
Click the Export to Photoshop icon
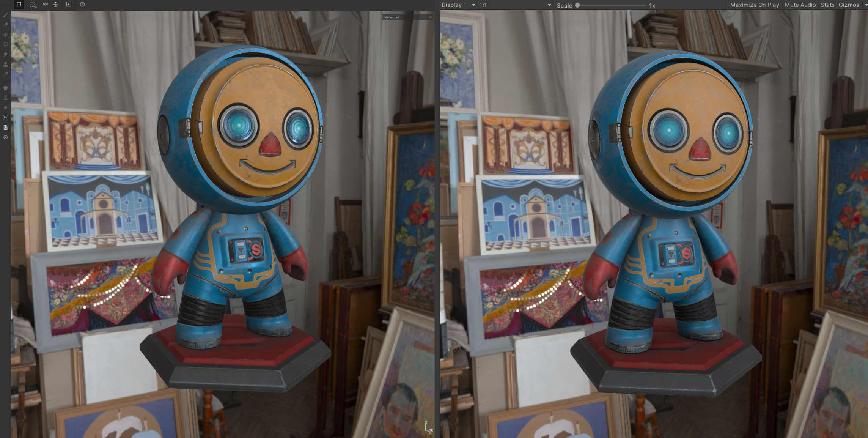(x=5, y=117)
